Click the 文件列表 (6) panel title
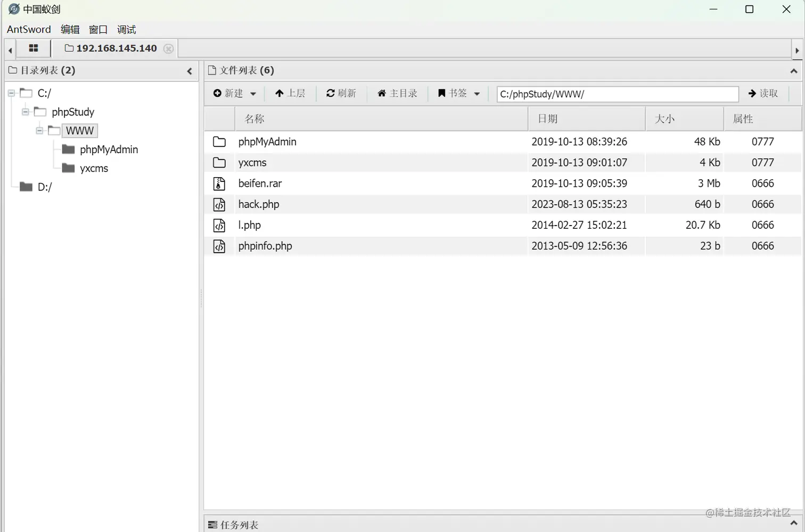Viewport: 805px width, 532px height. click(247, 70)
